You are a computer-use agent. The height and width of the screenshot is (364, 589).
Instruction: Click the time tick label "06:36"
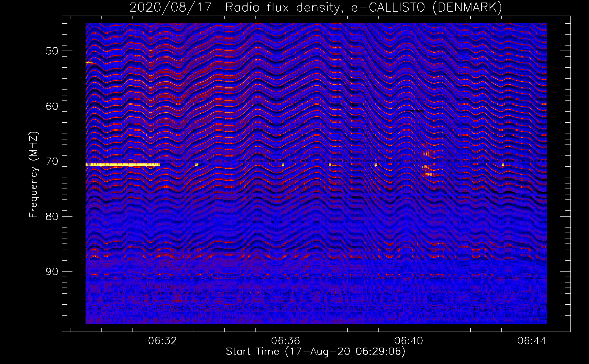[286, 341]
